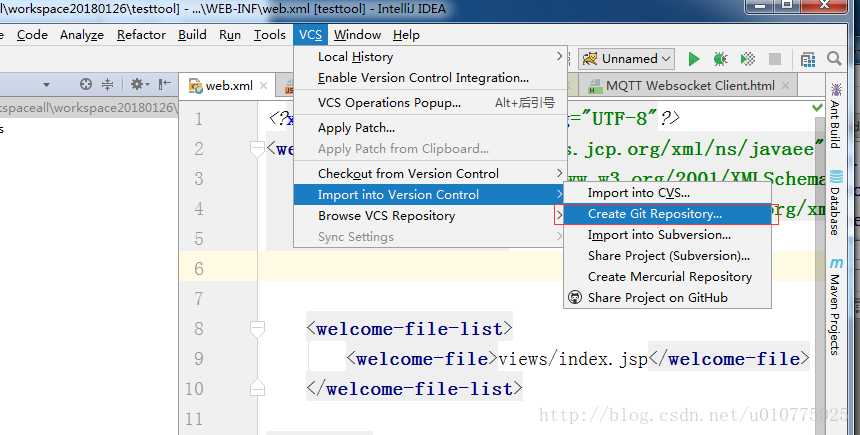Screen dimensions: 860x435
Task: Close the open VCS menu
Action: click(310, 35)
